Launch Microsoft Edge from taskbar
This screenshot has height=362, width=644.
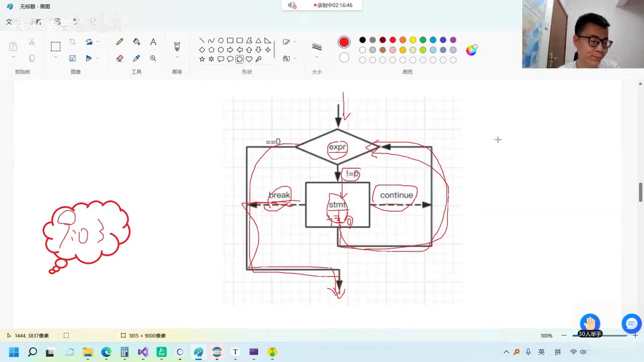tap(106, 352)
